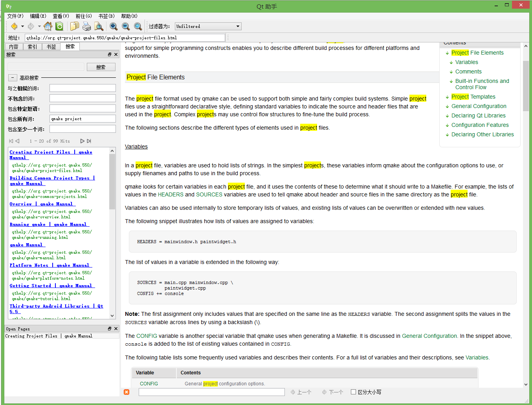The height and width of the screenshot is (405, 532).
Task: Jump to Built-in Functions and Control Flow
Action: click(x=482, y=84)
